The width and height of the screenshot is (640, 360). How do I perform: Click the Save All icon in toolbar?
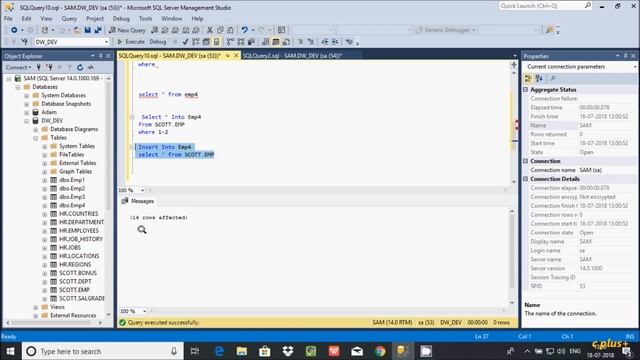(x=98, y=30)
